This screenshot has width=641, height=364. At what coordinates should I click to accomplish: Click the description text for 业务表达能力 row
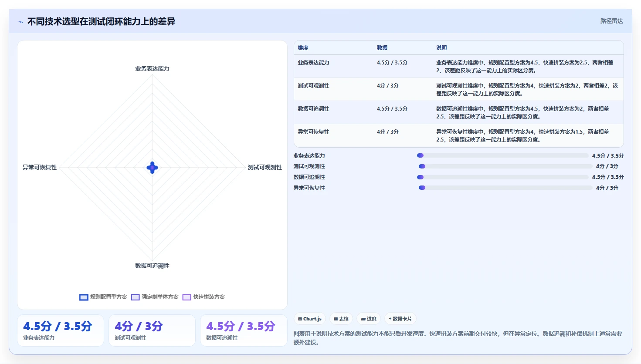525,67
